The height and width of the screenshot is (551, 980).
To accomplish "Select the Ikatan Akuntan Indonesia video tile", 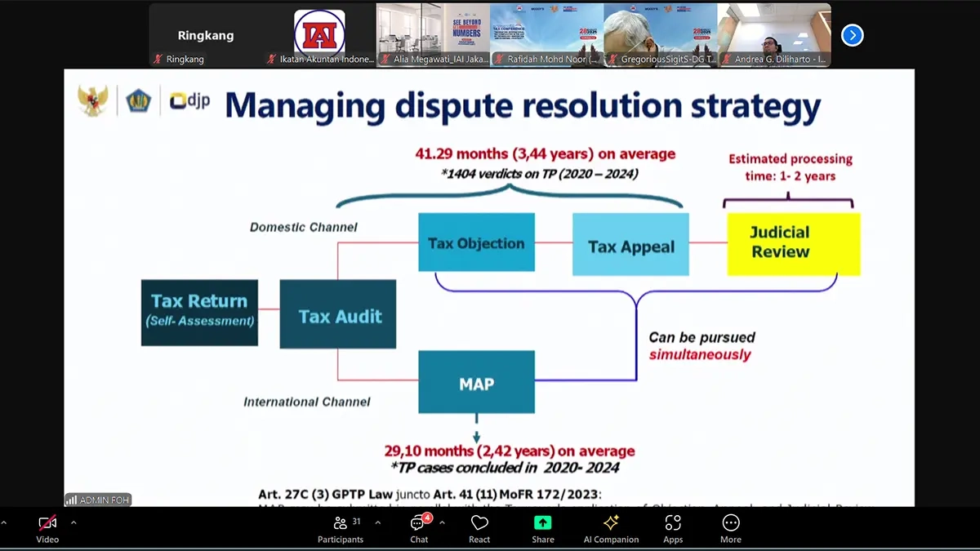I will tap(319, 35).
